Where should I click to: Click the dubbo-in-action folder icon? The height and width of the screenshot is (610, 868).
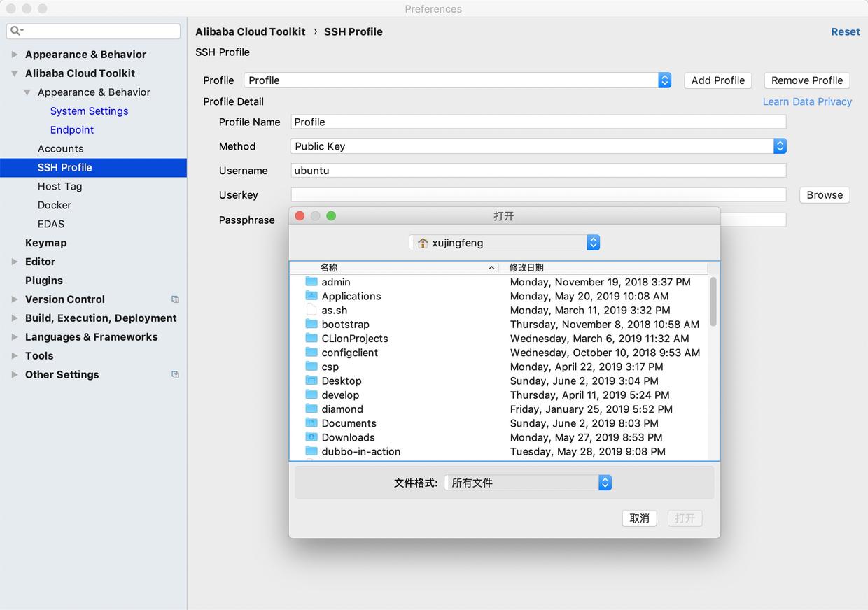pos(311,451)
